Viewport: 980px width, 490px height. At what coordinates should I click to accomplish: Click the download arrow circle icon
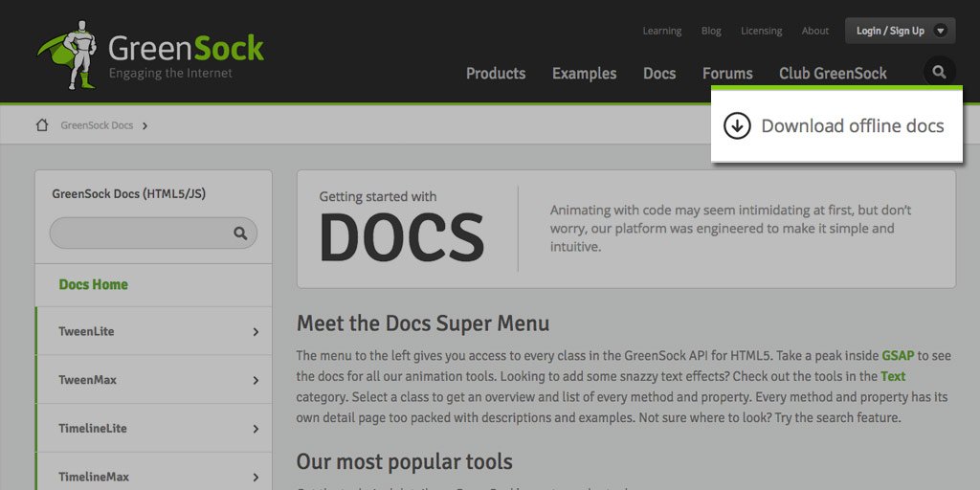click(737, 125)
